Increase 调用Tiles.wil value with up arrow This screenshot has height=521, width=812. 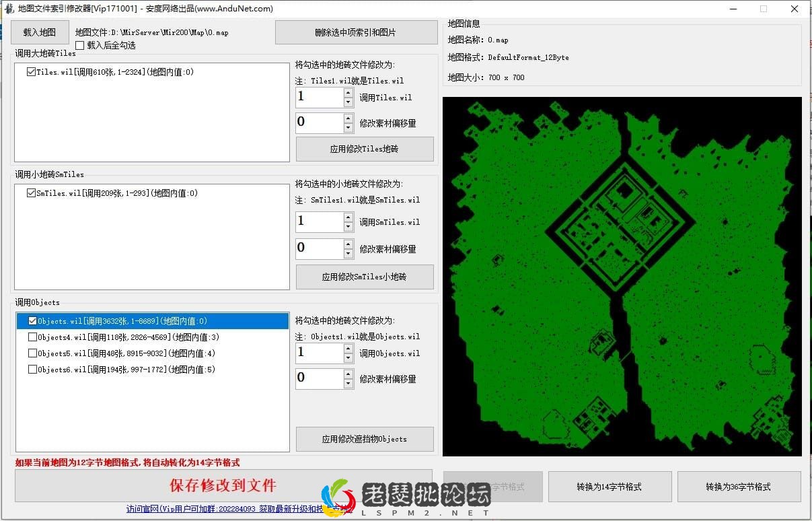348,93
